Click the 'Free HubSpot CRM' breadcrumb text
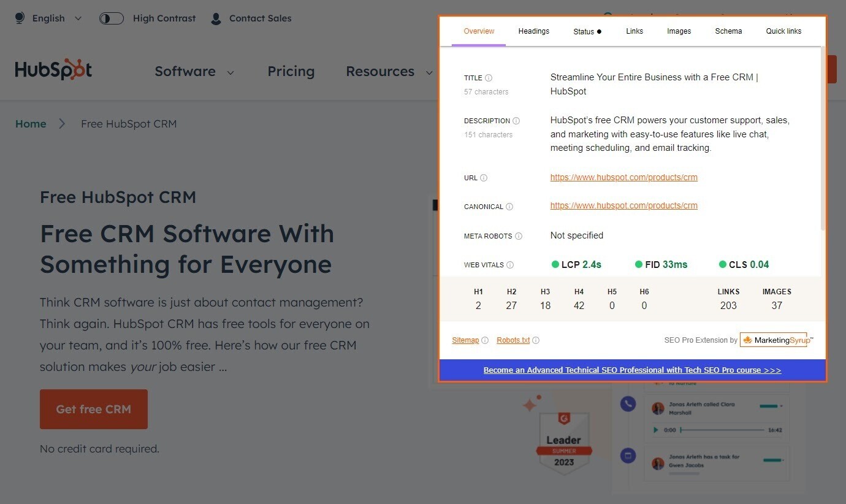This screenshot has width=846, height=504. 129,124
